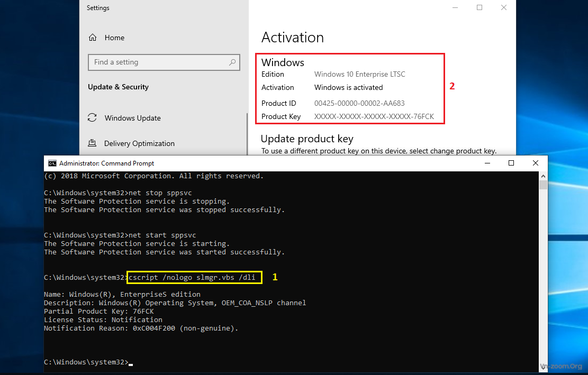Screen dimensions: 588x375
Task: Click the Command Prompt scrollbar down arrow
Action: 543,368
